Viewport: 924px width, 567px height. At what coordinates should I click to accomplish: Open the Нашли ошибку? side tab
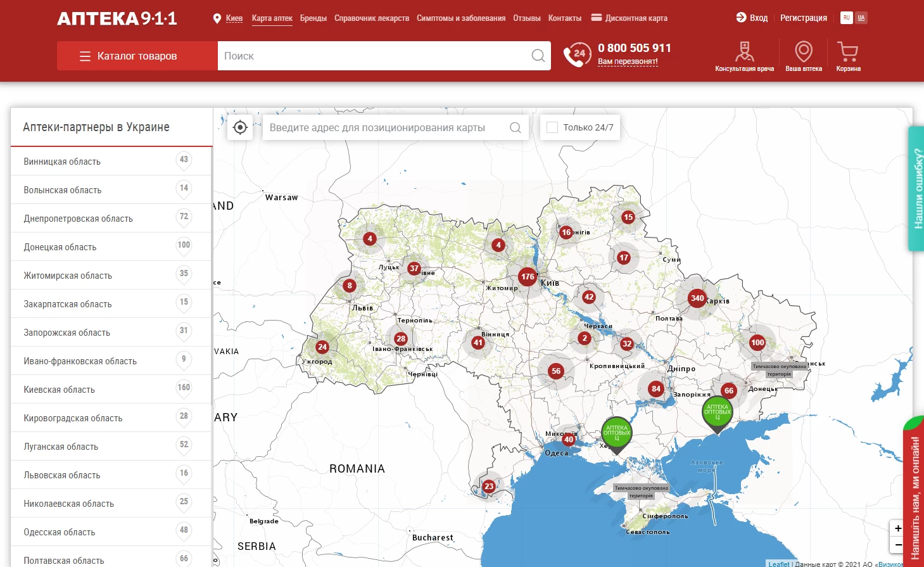pos(916,189)
